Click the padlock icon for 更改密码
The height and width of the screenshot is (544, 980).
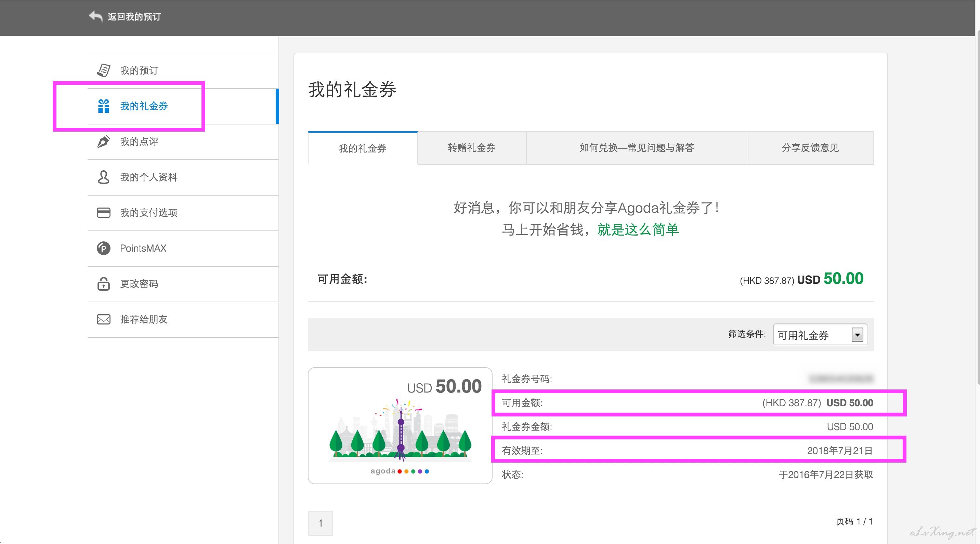tap(104, 283)
